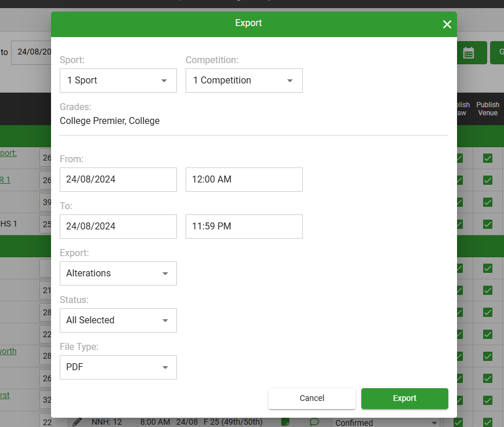504x427 pixels.
Task: Click the 'NNH: 12' text in the bottom row
Action: 107,422
